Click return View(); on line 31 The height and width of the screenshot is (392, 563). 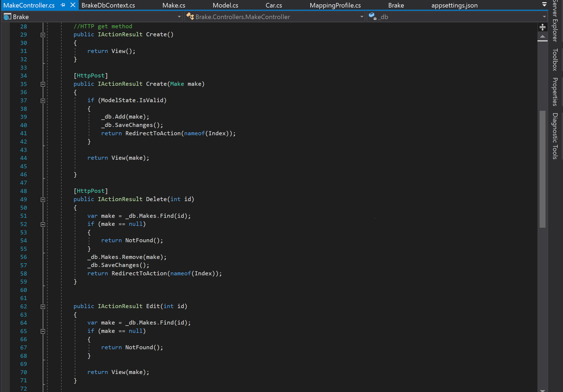(x=111, y=51)
